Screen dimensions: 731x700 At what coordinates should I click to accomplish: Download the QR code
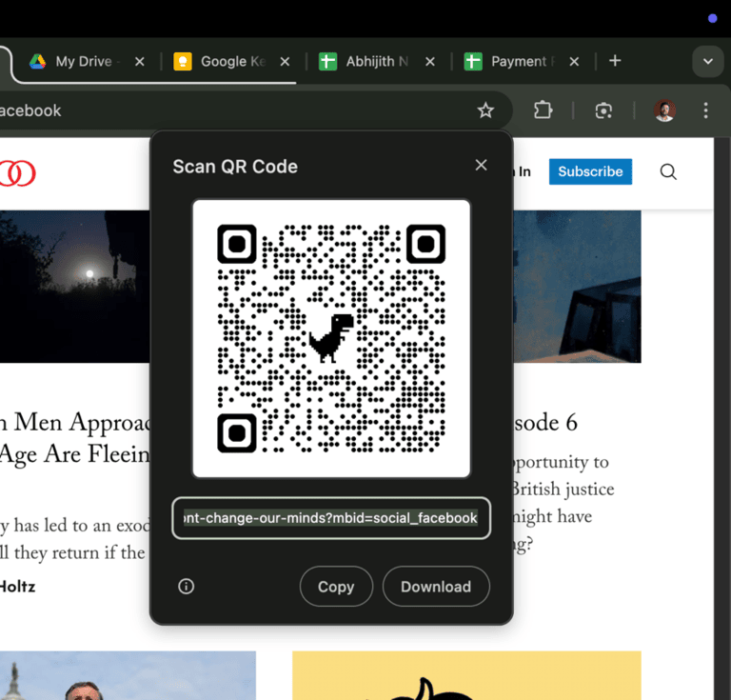click(x=436, y=587)
